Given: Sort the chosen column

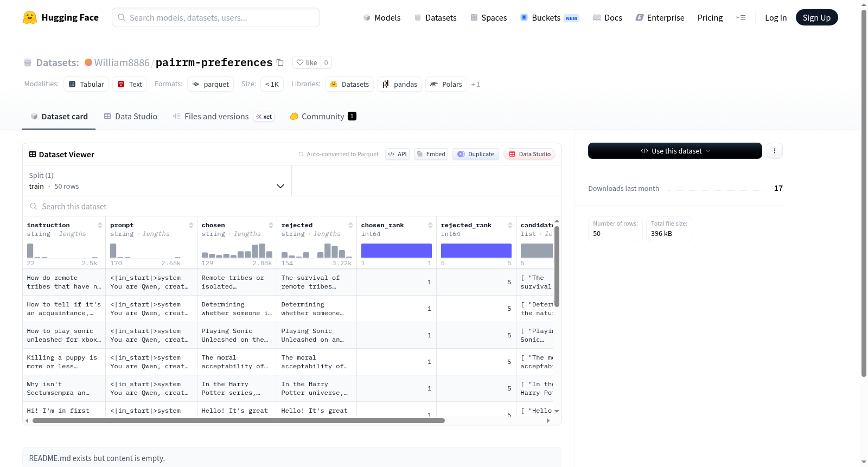Looking at the screenshot, I should [271, 225].
